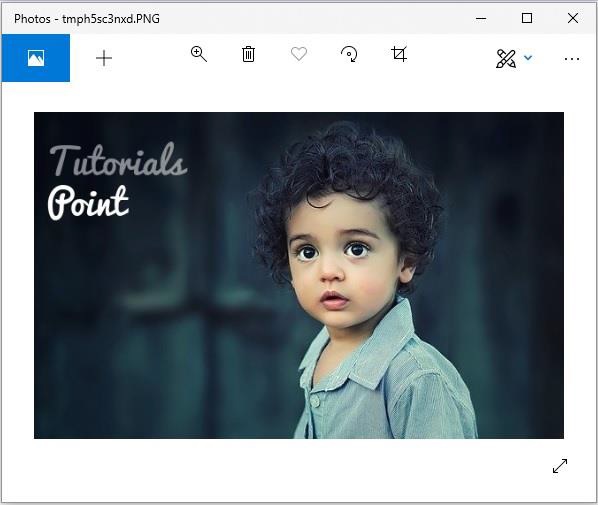Rotate the image with the rotate icon

tap(349, 55)
